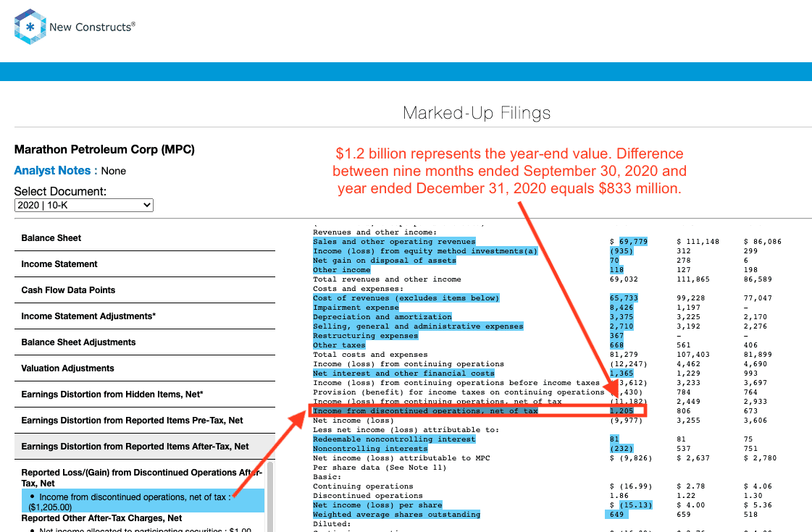812x532 pixels.
Task: Open the Analyst Notes link
Action: (52, 171)
